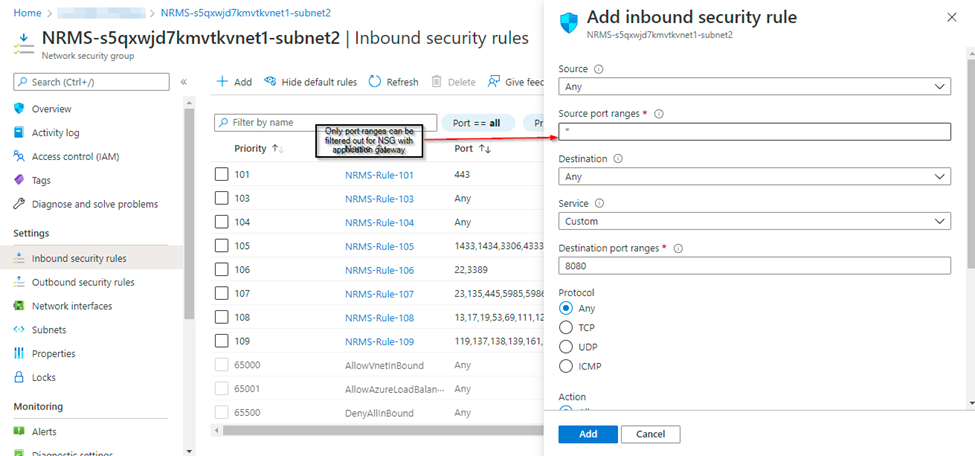
Task: Open the Locks sidebar item
Action: pyautogui.click(x=43, y=378)
